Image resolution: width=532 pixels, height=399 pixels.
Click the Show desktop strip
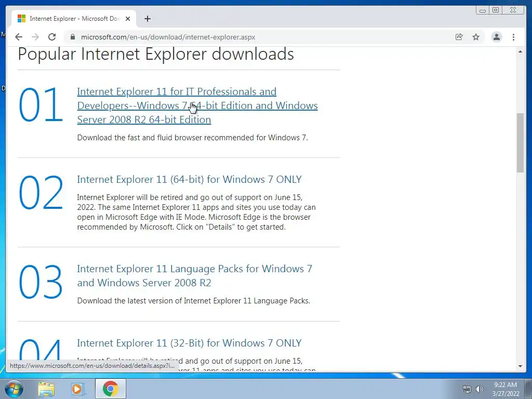[x=528, y=389]
